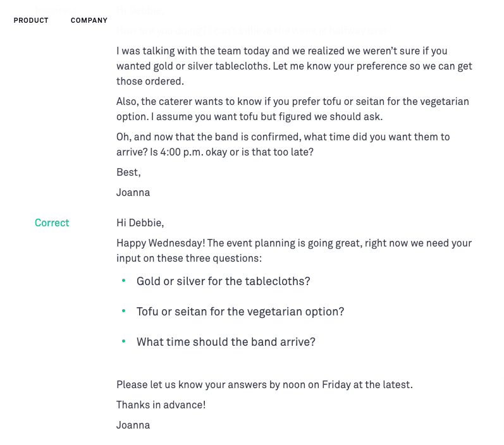504x445 pixels.
Task: Click the noon on Friday deadline sentence
Action: [x=264, y=384]
